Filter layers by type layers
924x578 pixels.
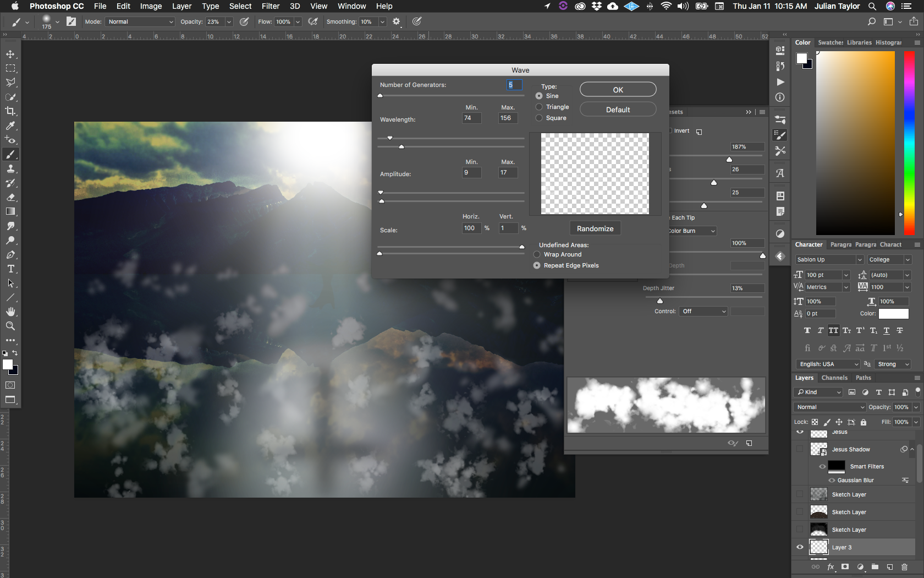878,392
